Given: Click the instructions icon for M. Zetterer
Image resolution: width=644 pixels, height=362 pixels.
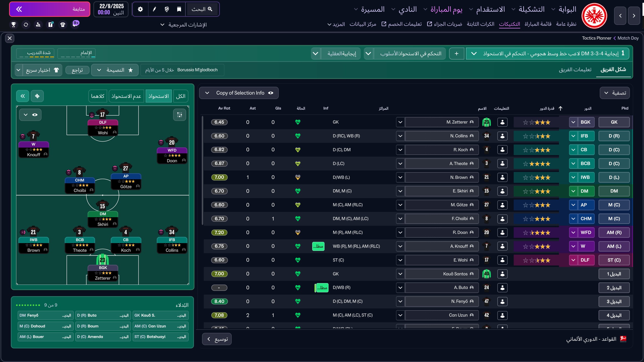Looking at the screenshot, I should 502,122.
